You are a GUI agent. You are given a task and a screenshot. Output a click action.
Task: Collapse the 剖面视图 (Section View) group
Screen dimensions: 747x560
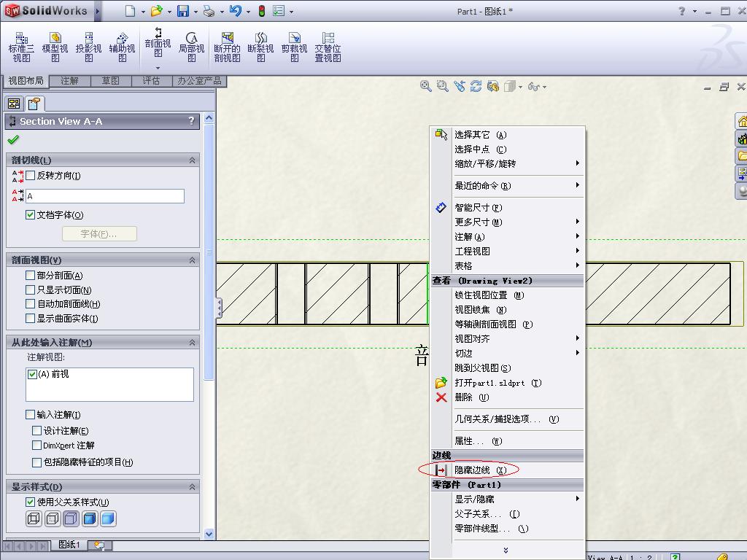click(x=192, y=260)
